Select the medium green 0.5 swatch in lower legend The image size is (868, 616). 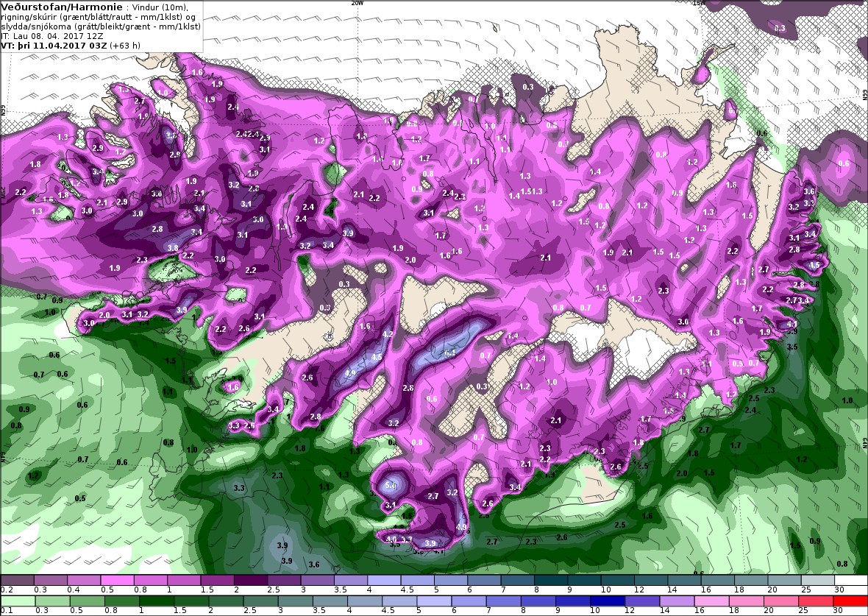click(x=88, y=601)
